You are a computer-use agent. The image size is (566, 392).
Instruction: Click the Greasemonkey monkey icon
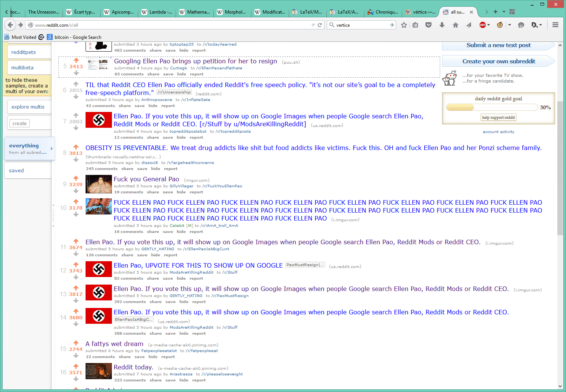tap(500, 25)
